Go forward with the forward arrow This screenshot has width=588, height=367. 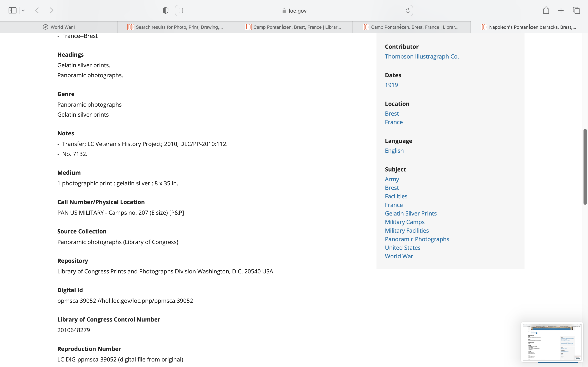[x=51, y=10]
